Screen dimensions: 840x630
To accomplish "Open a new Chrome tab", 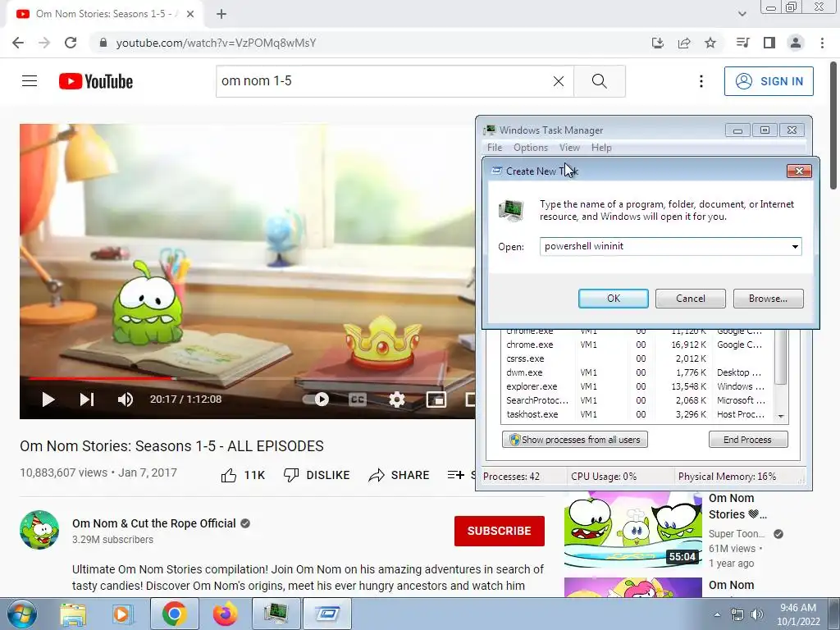I will point(221,14).
